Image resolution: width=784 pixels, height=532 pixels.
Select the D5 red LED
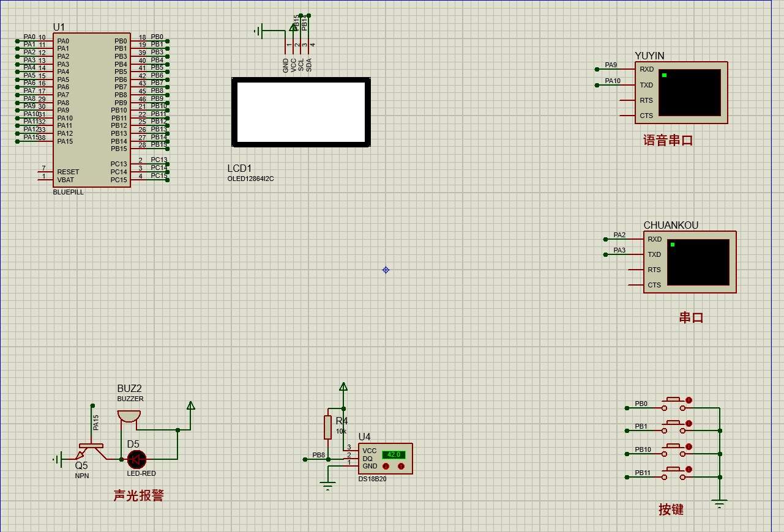click(x=136, y=459)
